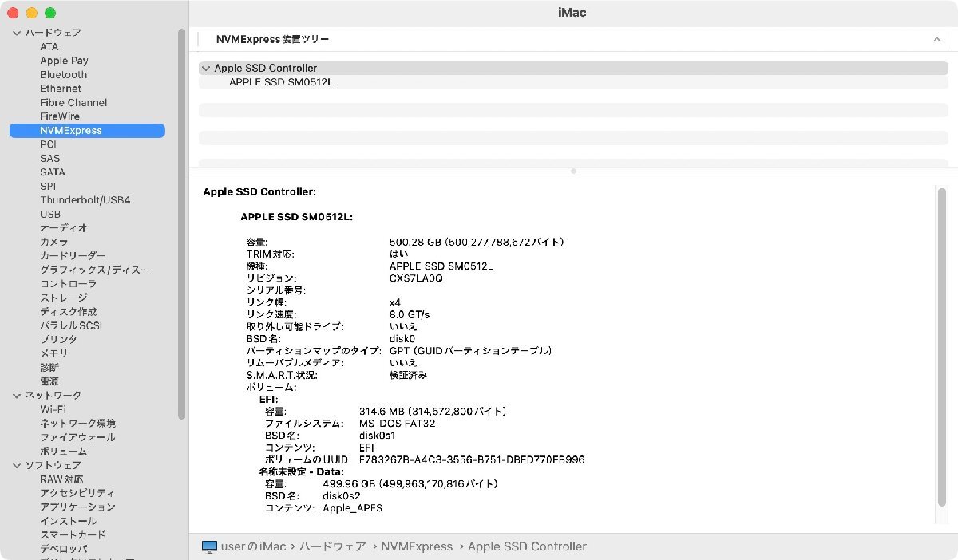Click NVMExpress in the bottom path bar

(x=418, y=546)
